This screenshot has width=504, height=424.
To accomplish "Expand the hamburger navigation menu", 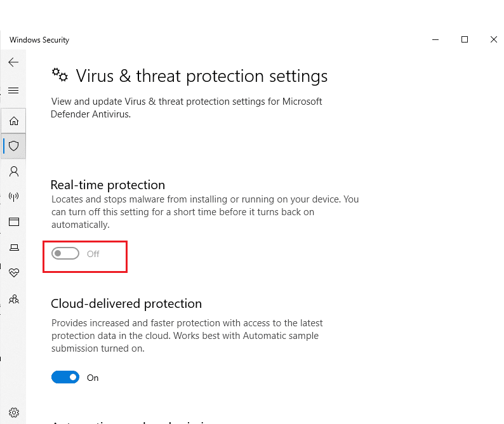I will click(13, 91).
